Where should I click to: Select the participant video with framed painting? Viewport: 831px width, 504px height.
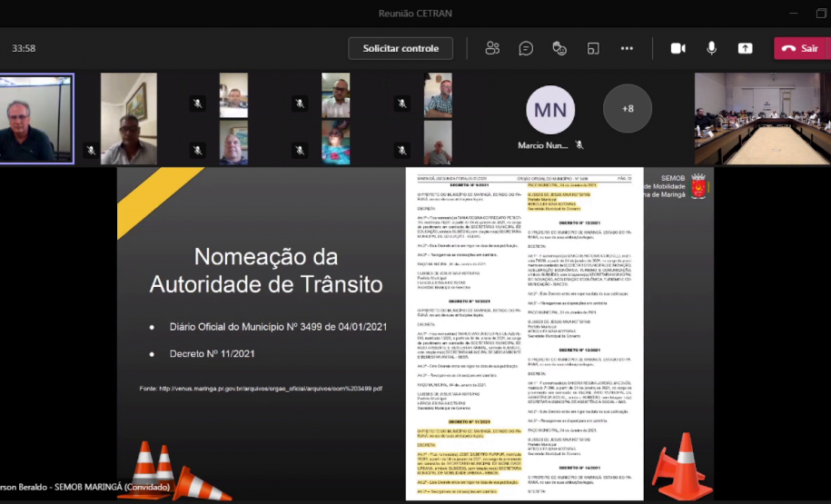click(129, 119)
